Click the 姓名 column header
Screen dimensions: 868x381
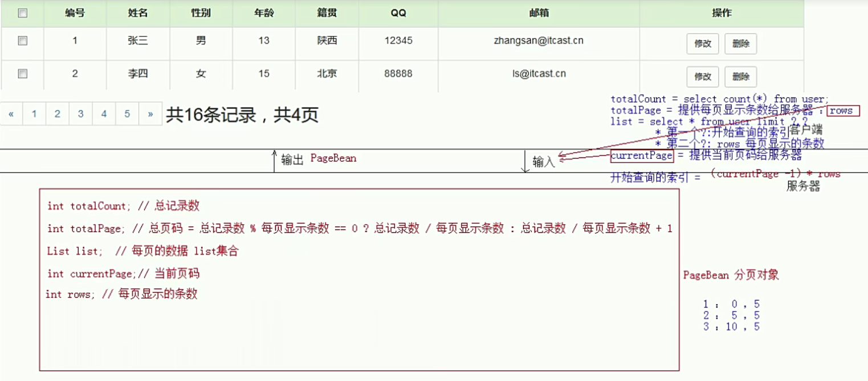138,13
